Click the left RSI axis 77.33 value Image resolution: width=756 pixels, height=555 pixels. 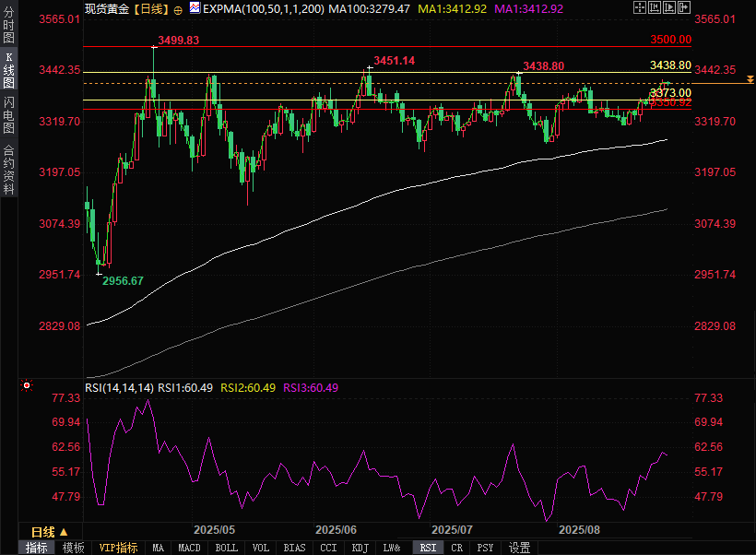[x=66, y=397]
